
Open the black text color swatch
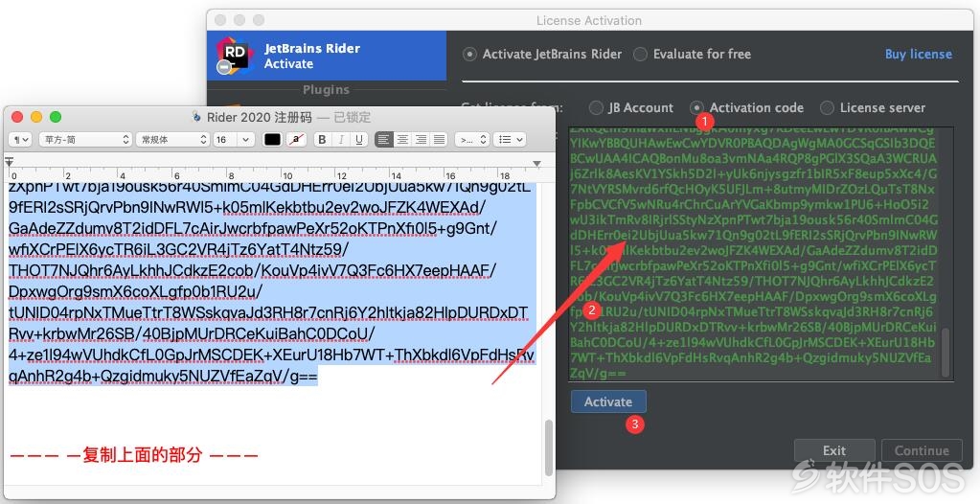coord(272,140)
